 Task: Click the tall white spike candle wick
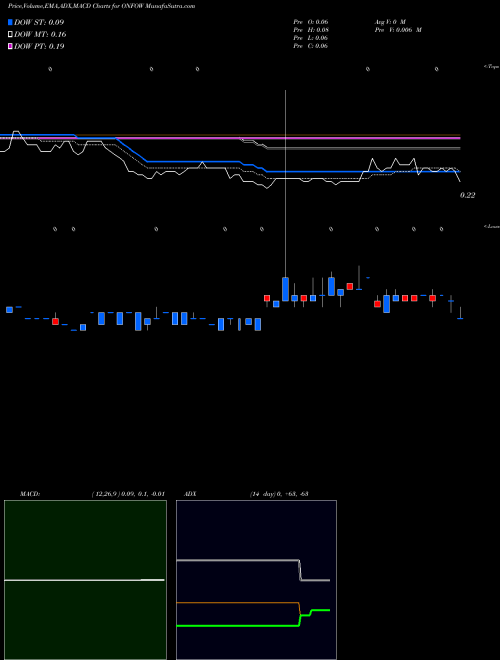tap(285, 184)
